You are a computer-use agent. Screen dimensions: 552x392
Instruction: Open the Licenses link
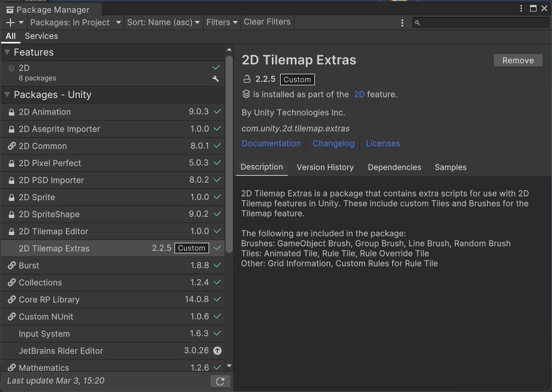(382, 143)
